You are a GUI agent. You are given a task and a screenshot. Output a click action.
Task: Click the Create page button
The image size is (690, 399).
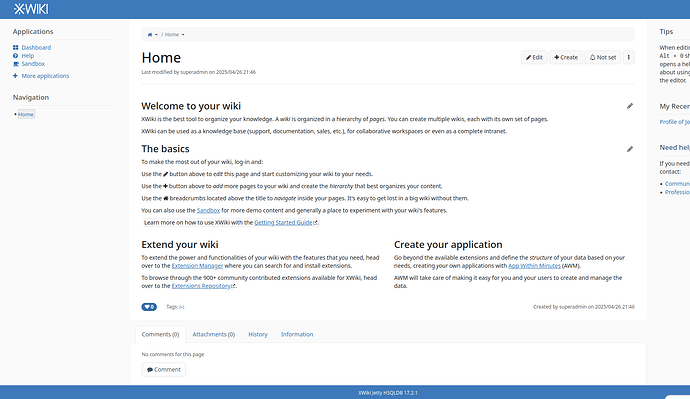pos(566,57)
